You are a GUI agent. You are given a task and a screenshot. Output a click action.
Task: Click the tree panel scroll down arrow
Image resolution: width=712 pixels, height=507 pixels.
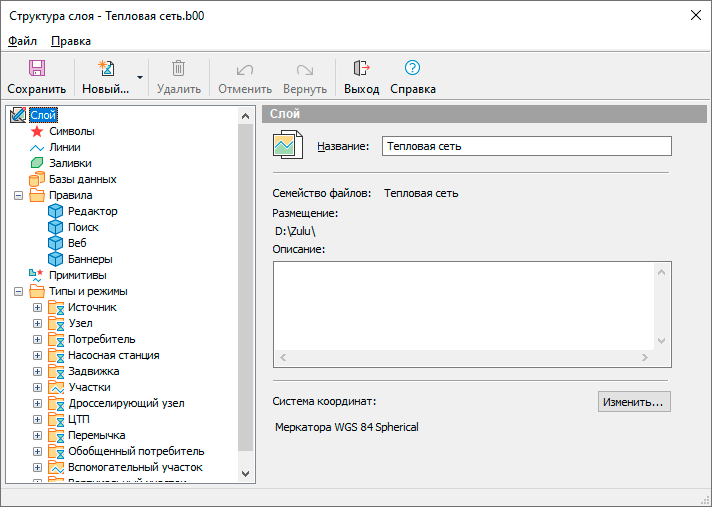pyautogui.click(x=246, y=472)
